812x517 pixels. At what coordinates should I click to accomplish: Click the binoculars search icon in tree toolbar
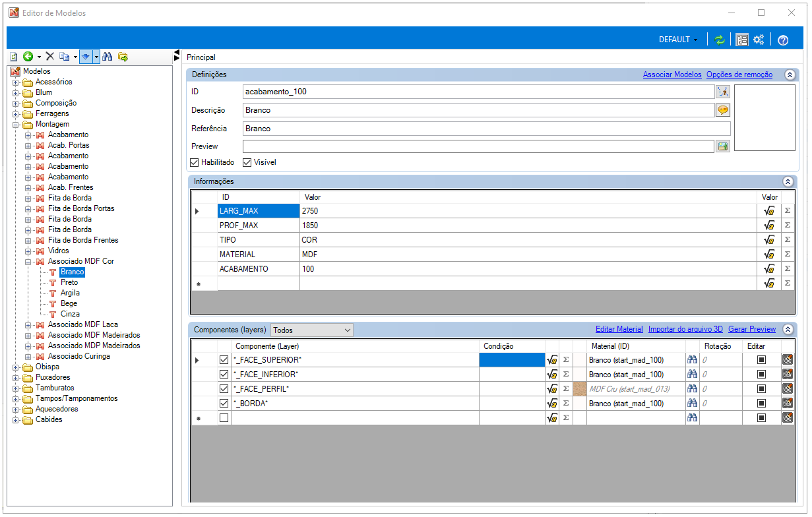pyautogui.click(x=107, y=57)
